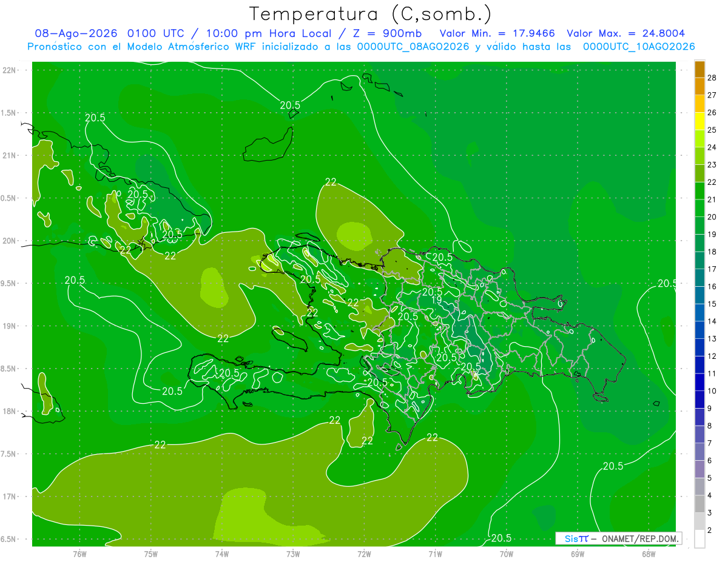Click the '16' color scale label
728x562 pixels.
(x=712, y=287)
